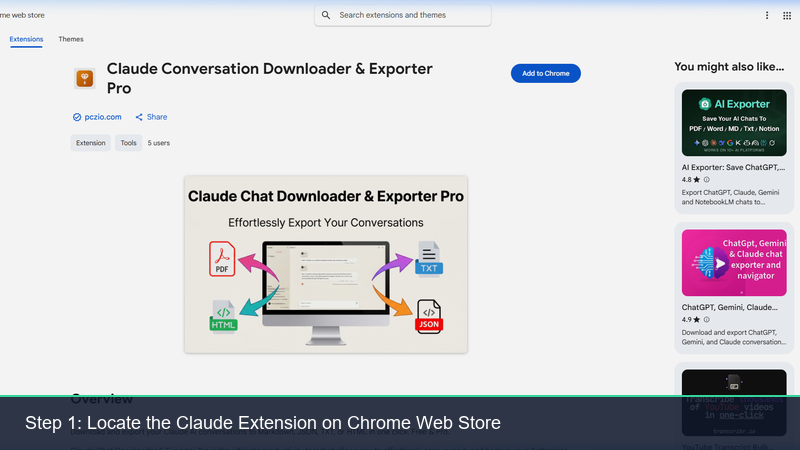The image size is (800, 450).
Task: Click the Chrome web store title text
Action: point(22,15)
